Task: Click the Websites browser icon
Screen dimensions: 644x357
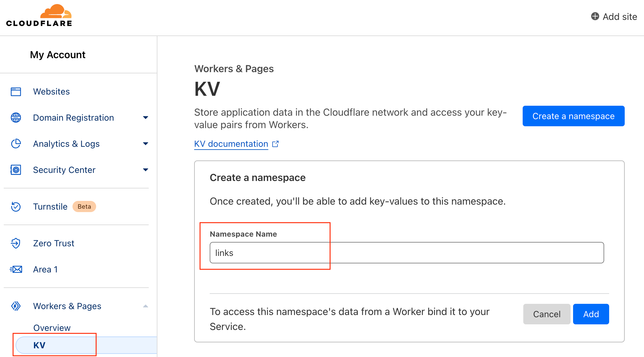Action: [x=16, y=92]
